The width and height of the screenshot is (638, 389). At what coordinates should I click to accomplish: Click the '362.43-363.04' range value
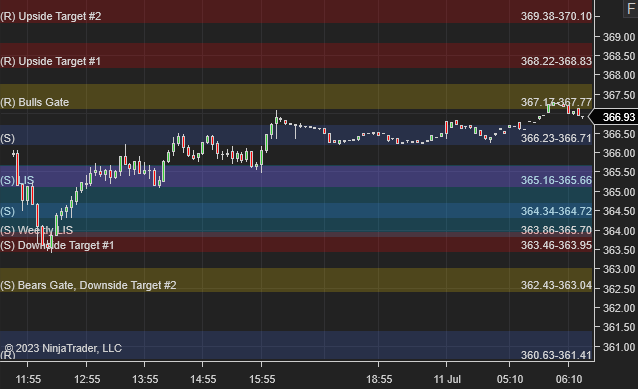556,285
